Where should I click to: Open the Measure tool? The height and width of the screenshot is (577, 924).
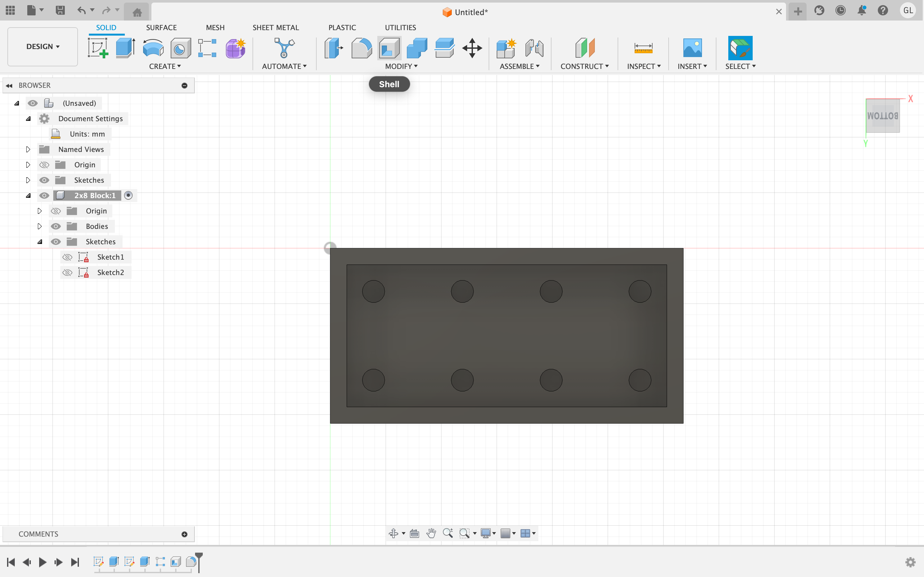(643, 48)
